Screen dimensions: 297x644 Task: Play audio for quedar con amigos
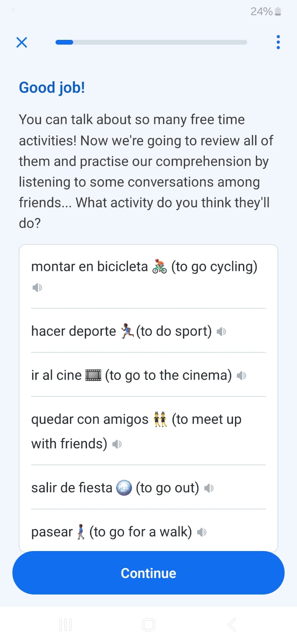[117, 444]
